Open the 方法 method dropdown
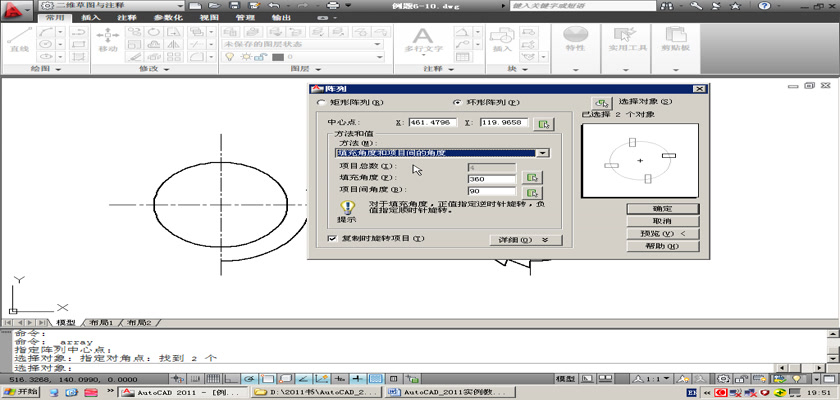The width and height of the screenshot is (840, 400). 543,153
